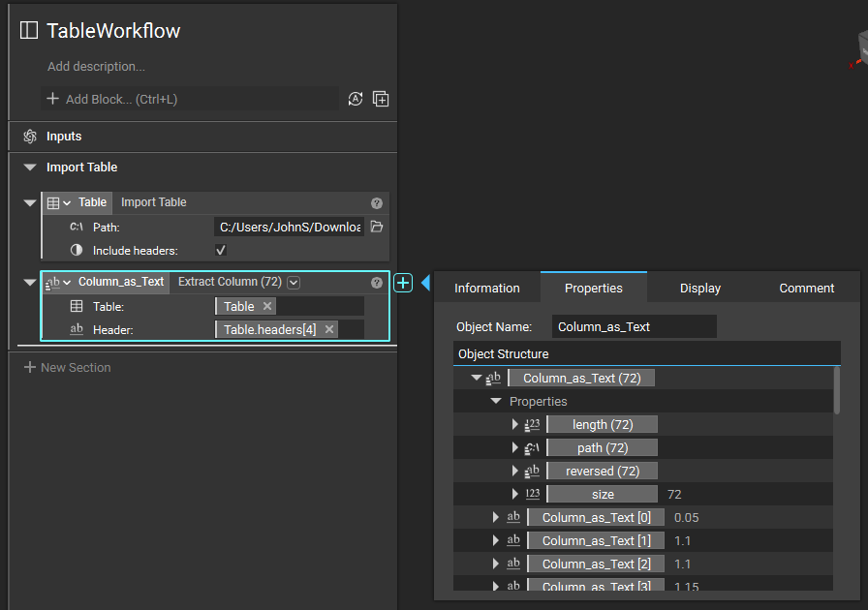Click the text icon beside Header: label

77,329
